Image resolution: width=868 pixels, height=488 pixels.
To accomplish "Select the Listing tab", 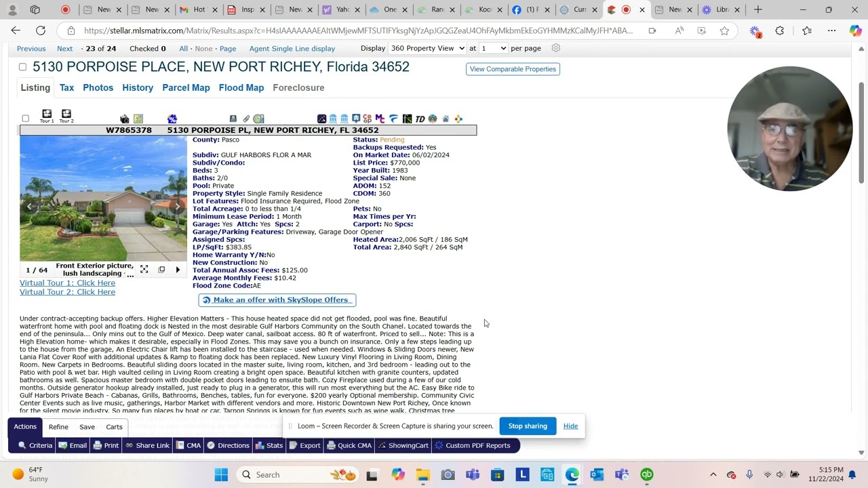I will click(35, 87).
